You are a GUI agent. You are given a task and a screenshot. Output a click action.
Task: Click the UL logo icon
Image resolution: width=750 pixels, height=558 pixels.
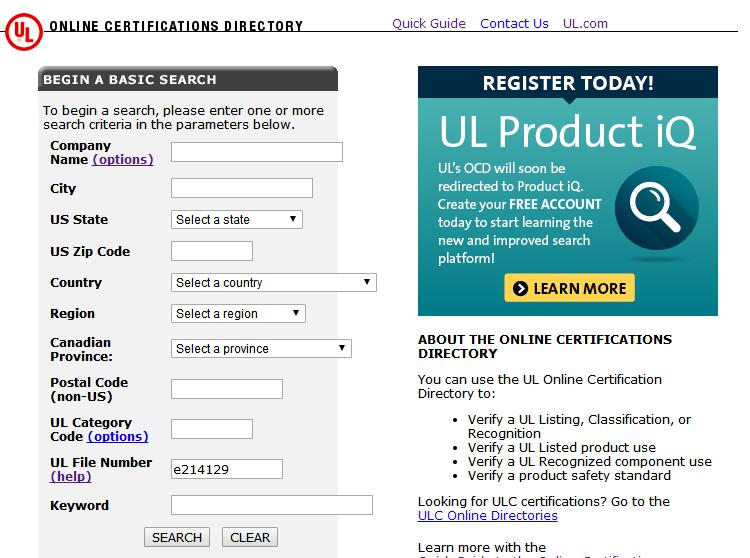pos(22,31)
